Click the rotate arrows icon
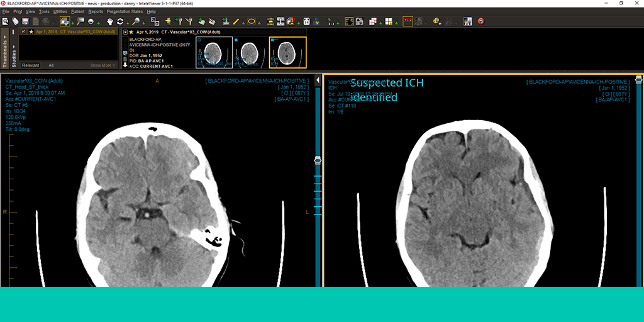 coord(120,21)
